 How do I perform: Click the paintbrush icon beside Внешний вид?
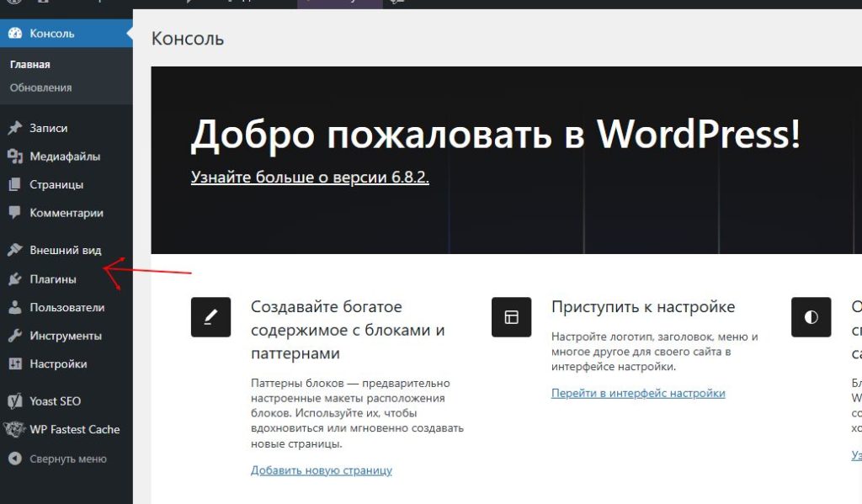pyautogui.click(x=15, y=250)
